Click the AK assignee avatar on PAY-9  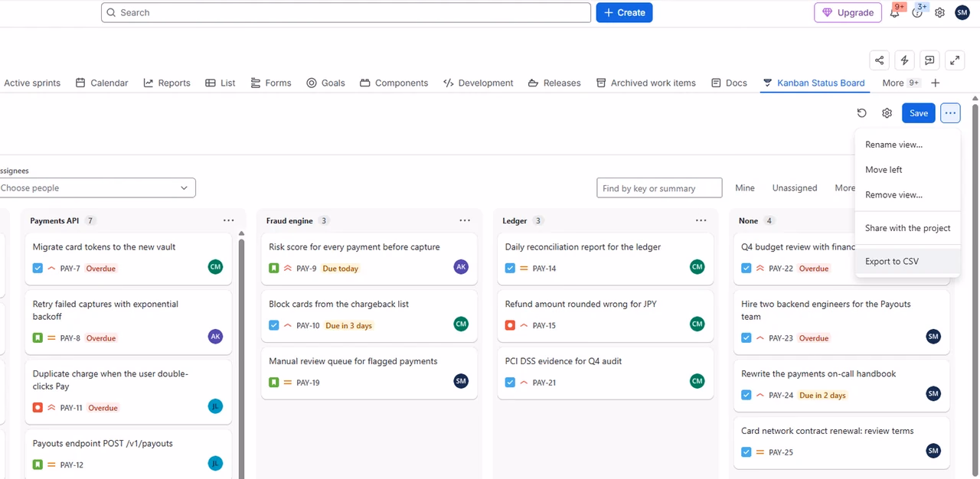click(461, 266)
